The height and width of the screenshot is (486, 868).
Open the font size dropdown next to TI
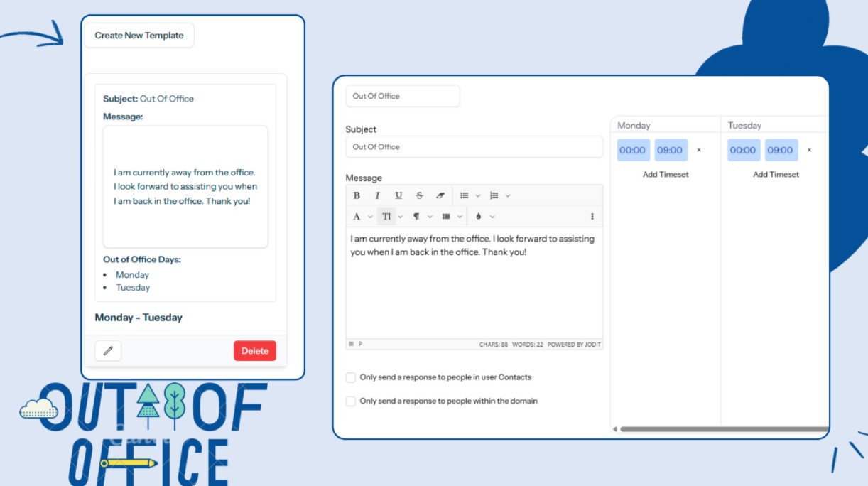[x=400, y=217]
